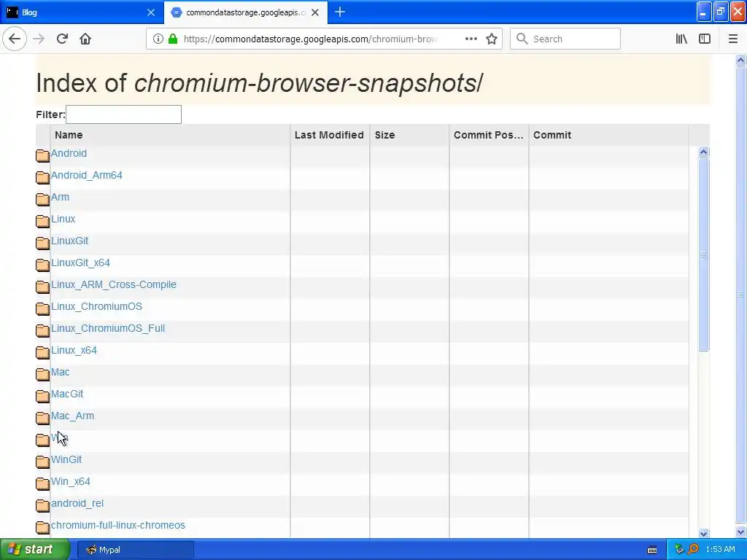
Task: Click the listing table scroll-up arrow
Action: coord(703,152)
